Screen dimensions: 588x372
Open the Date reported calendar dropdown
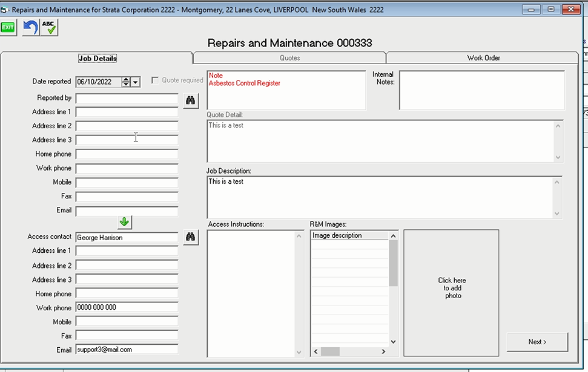(x=136, y=82)
